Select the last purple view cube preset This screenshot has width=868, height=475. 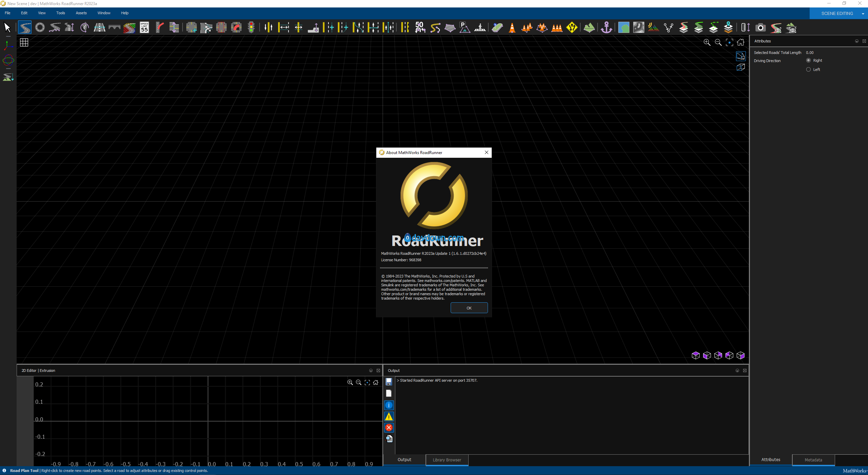(x=740, y=355)
